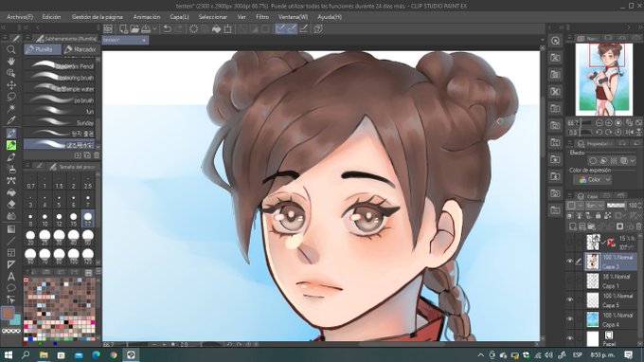Adjust the layer opacity slider
This screenshot has width=644, height=362.
(x=616, y=205)
